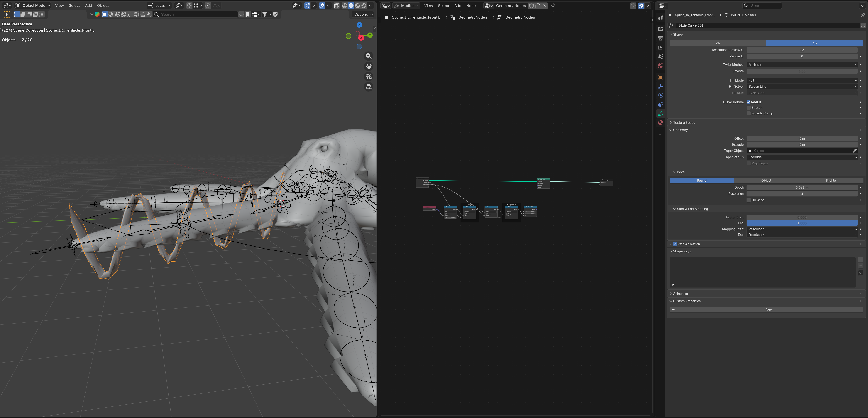The width and height of the screenshot is (868, 418).
Task: Toggle the Path Animation checkbox
Action: (675, 244)
